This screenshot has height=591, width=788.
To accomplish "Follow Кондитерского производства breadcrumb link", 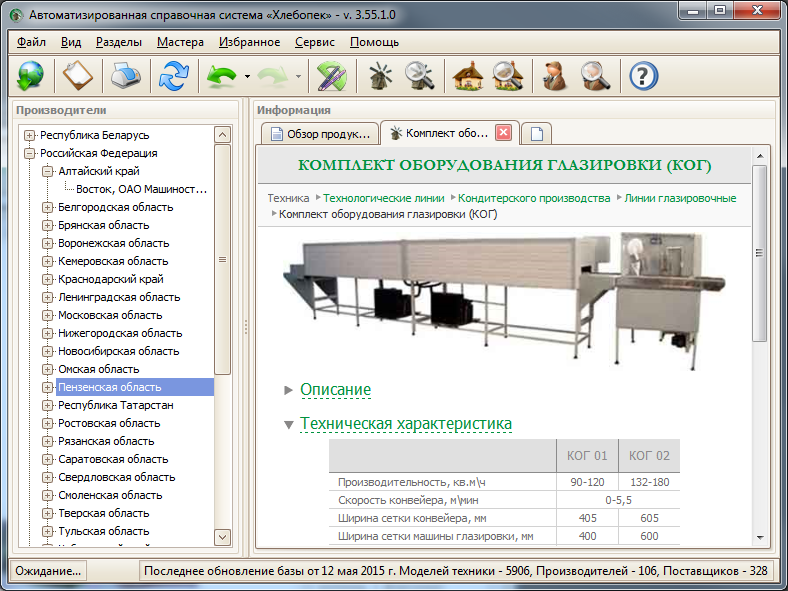I will coord(534,198).
